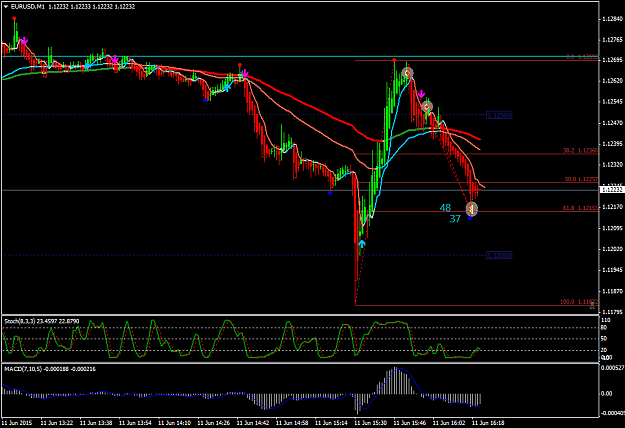
Task: Click the time label 11 Jun 16:02
Action: pyautogui.click(x=449, y=422)
